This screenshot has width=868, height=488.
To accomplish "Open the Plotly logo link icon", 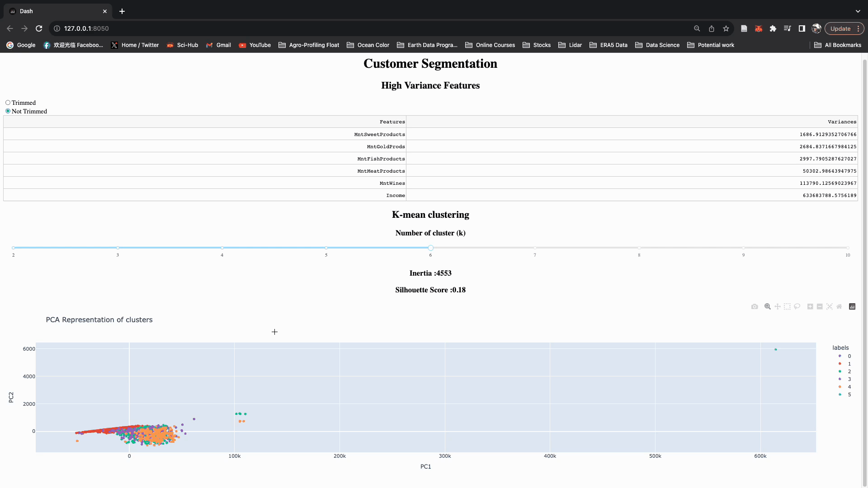I will tap(852, 307).
